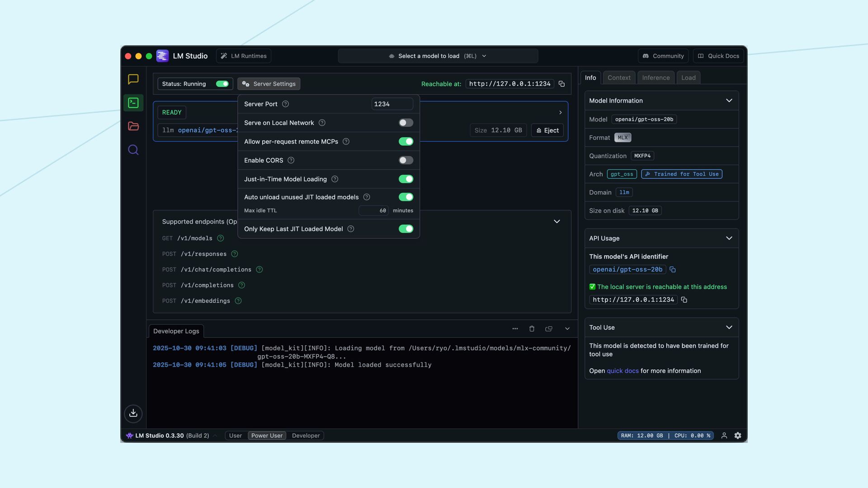Collapse the Model Information section

[729, 101]
